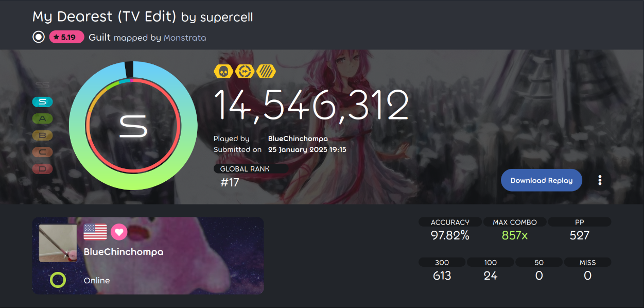Click the striped Hidden mod icon
644x308 pixels.
[266, 71]
